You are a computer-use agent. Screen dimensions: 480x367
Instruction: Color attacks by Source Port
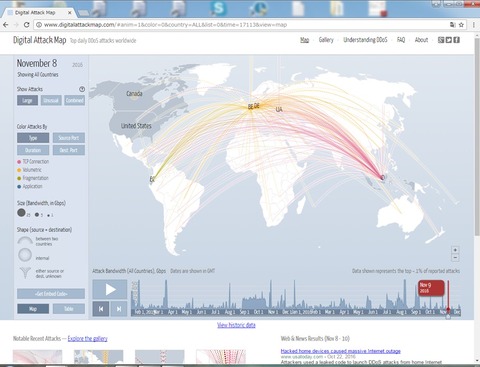coord(69,138)
